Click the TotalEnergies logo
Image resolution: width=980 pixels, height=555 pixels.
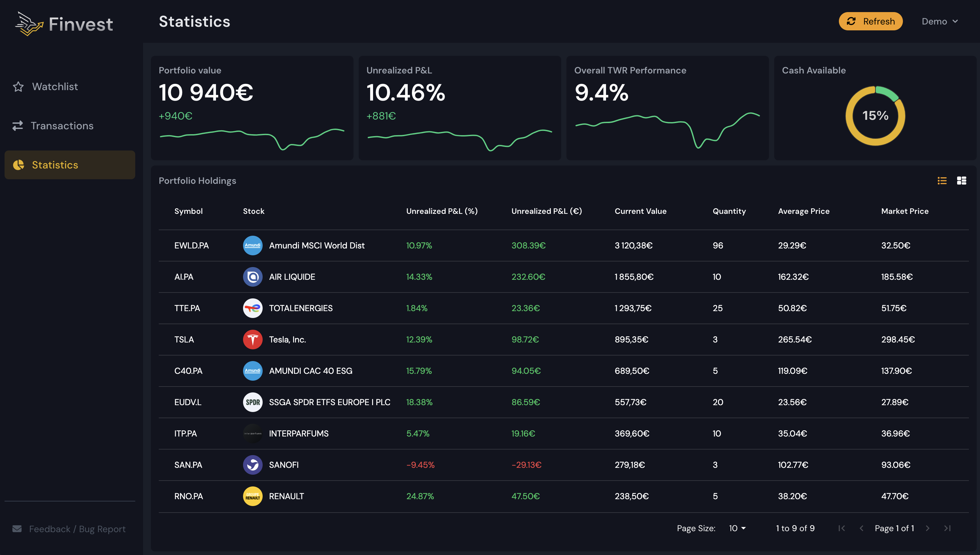pos(253,308)
